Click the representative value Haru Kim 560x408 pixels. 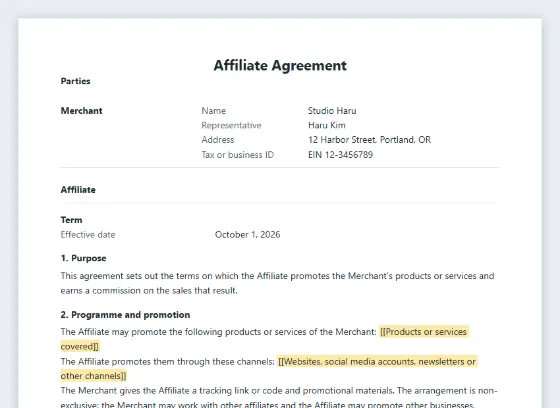327,125
